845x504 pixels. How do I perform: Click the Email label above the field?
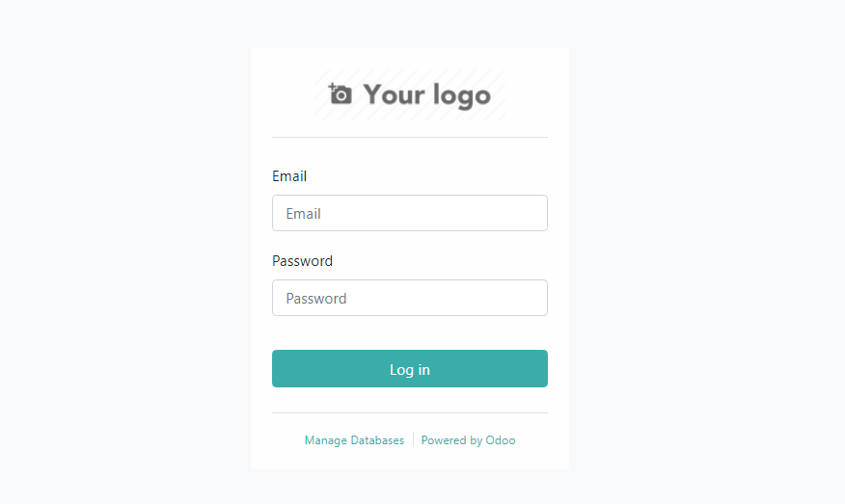(289, 176)
